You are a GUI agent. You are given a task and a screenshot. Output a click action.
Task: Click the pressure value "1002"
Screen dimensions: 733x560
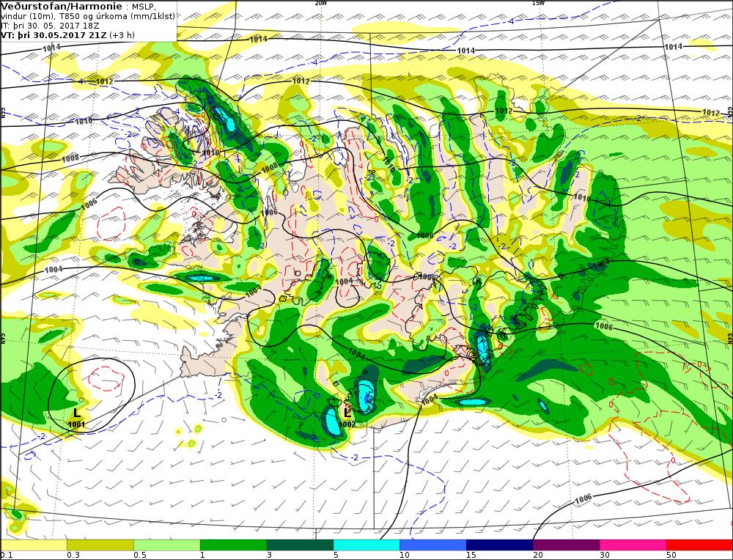[x=347, y=424]
